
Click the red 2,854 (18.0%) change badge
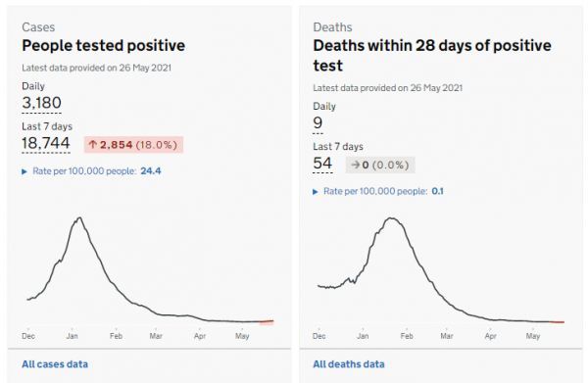(x=133, y=145)
